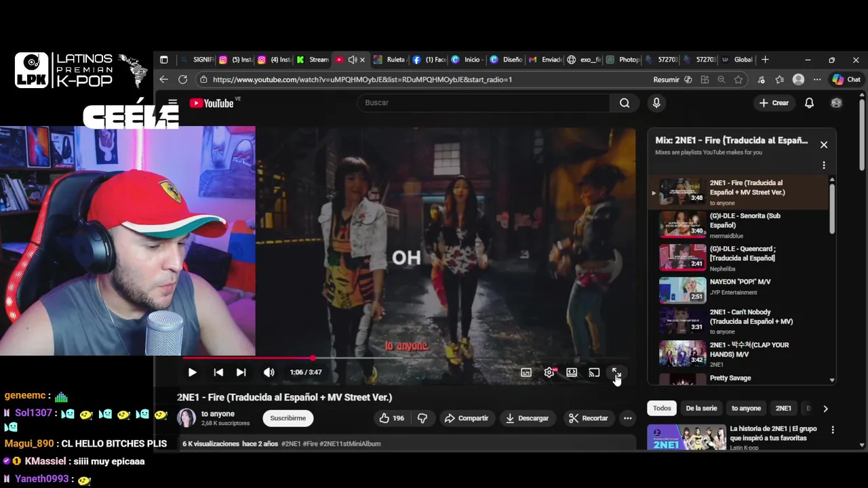This screenshot has width=868, height=488.
Task: Open the Copilot Chat button
Action: pyautogui.click(x=846, y=79)
